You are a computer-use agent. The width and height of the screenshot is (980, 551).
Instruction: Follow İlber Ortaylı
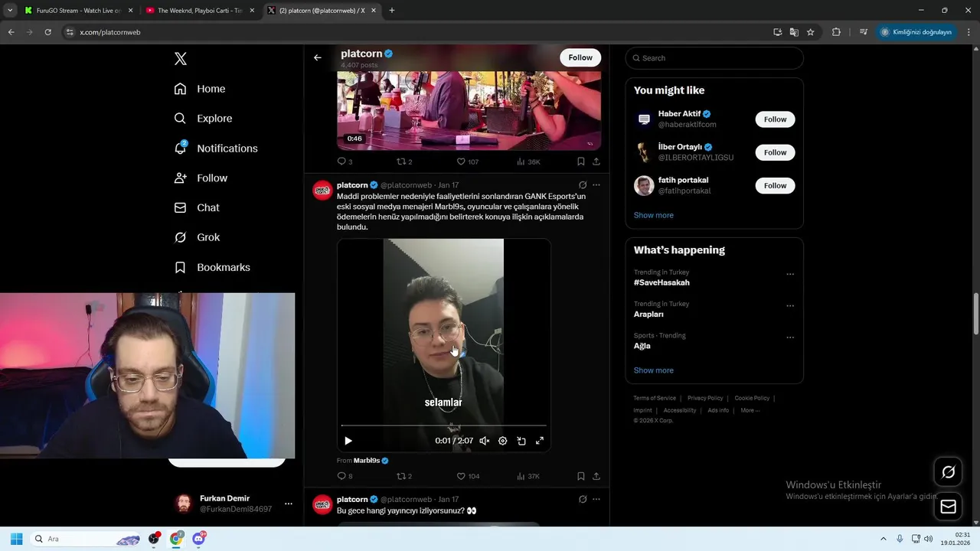pos(775,152)
